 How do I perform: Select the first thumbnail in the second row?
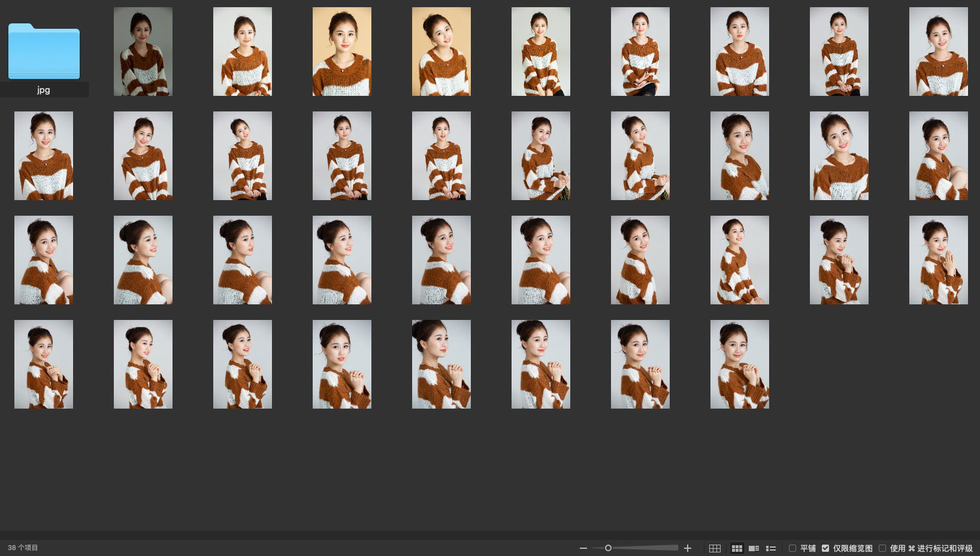coord(44,156)
